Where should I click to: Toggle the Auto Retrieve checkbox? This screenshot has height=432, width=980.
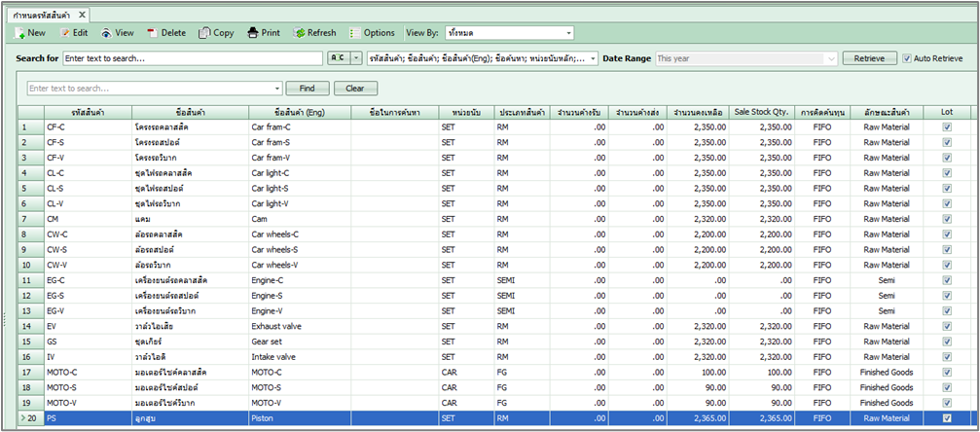tap(907, 58)
